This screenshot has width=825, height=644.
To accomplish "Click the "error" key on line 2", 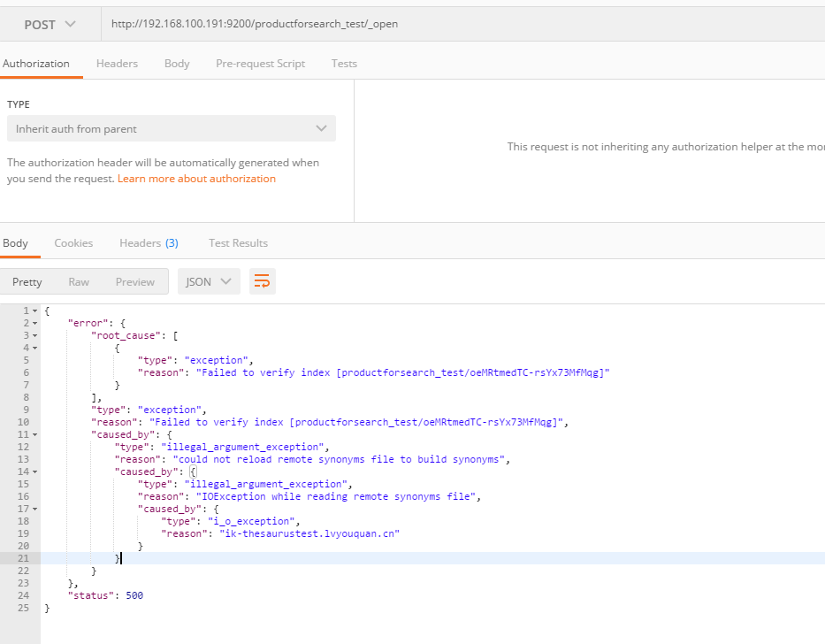I will pos(88,323).
